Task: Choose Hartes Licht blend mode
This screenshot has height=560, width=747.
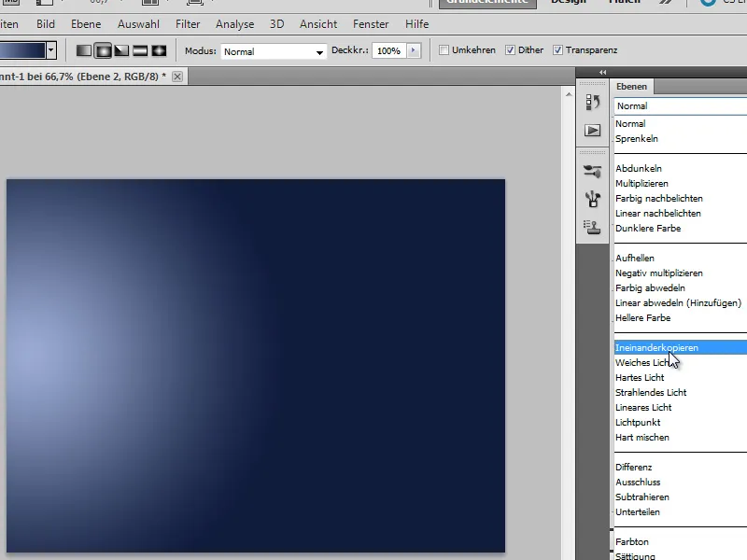Action: [681, 378]
